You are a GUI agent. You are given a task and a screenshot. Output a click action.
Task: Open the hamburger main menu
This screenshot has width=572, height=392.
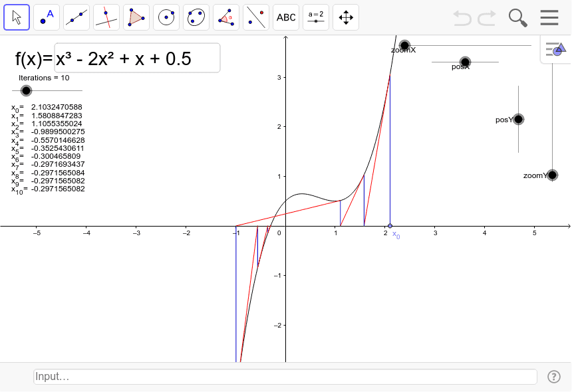(x=549, y=17)
